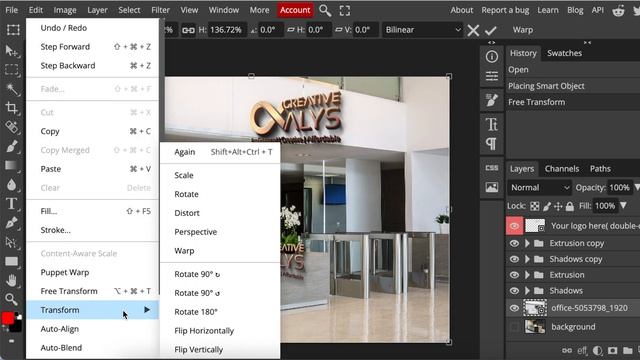Hide the Extrusion folder
The image size is (640, 360).
(514, 275)
